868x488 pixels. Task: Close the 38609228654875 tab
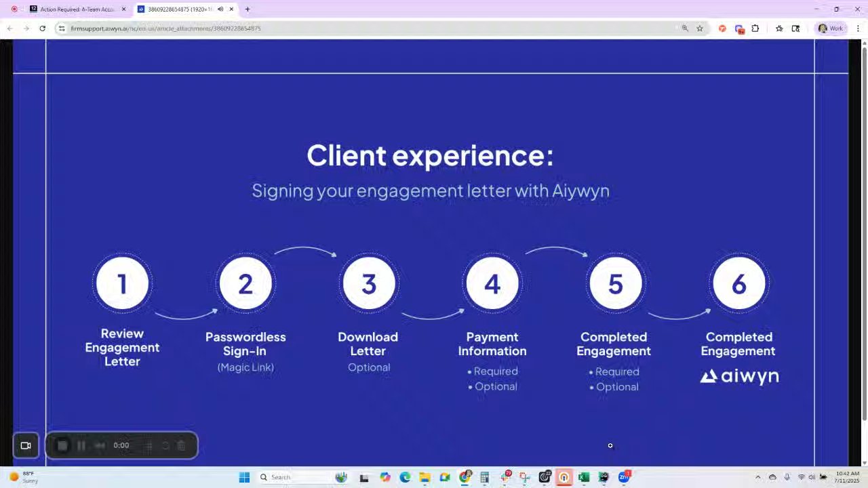tap(232, 9)
